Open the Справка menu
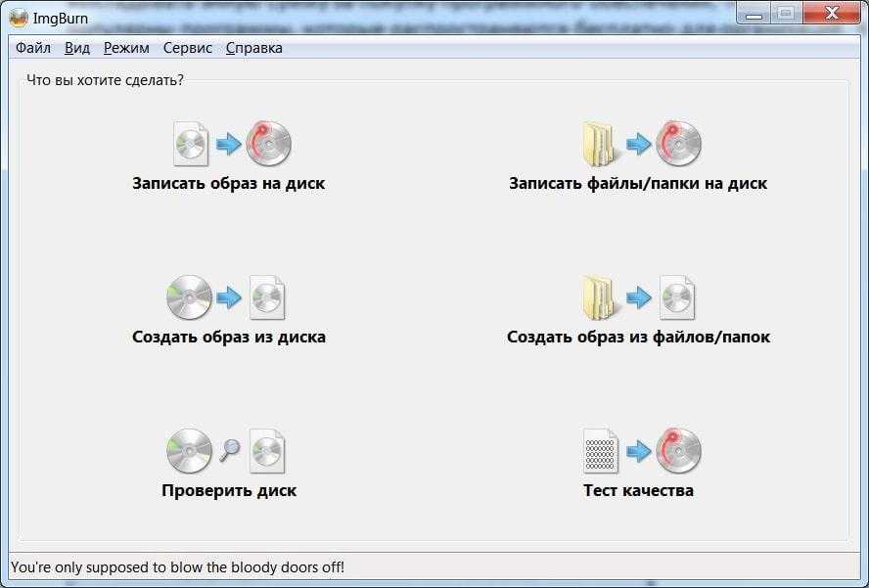Viewport: 869px width, 588px height. tap(254, 48)
